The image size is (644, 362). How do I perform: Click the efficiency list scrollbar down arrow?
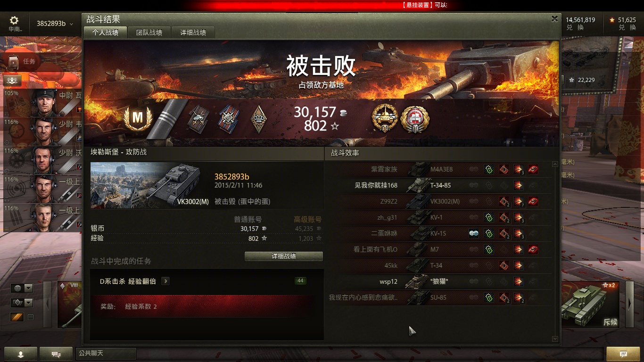(555, 339)
